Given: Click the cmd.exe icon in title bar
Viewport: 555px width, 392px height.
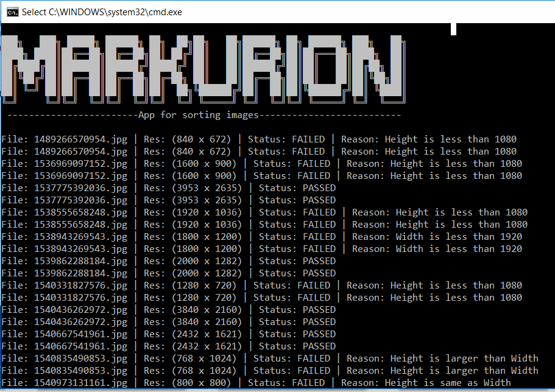Looking at the screenshot, I should tap(10, 12).
